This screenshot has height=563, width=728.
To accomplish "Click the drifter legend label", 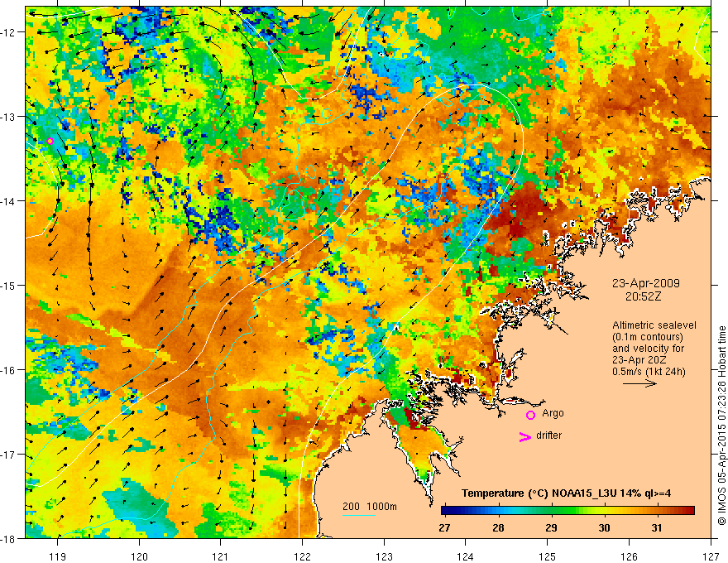I will (548, 435).
